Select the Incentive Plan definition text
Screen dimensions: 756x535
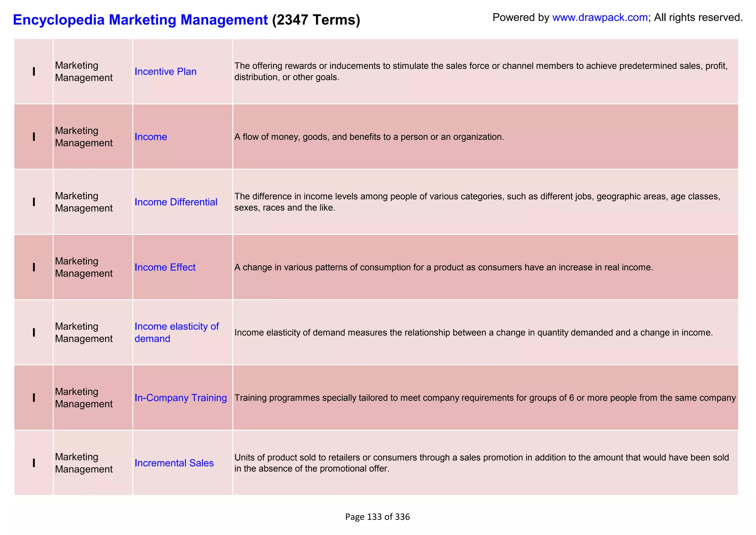(x=481, y=72)
